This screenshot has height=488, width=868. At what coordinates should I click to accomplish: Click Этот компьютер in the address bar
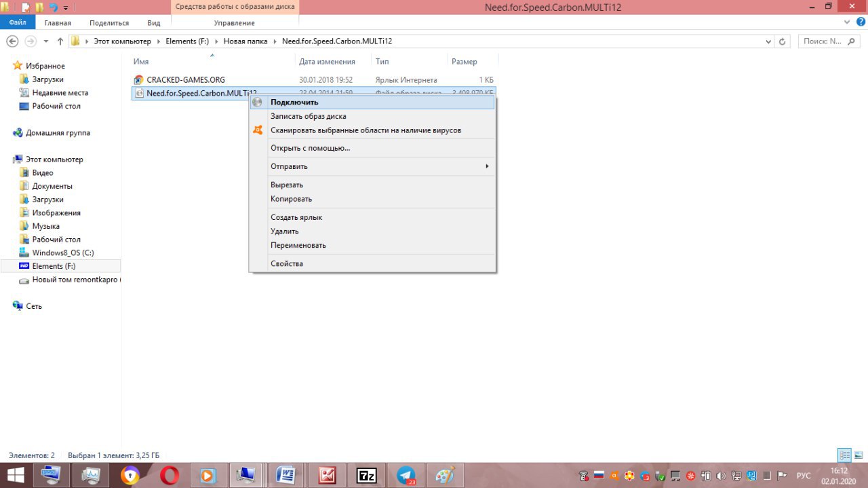(x=123, y=41)
